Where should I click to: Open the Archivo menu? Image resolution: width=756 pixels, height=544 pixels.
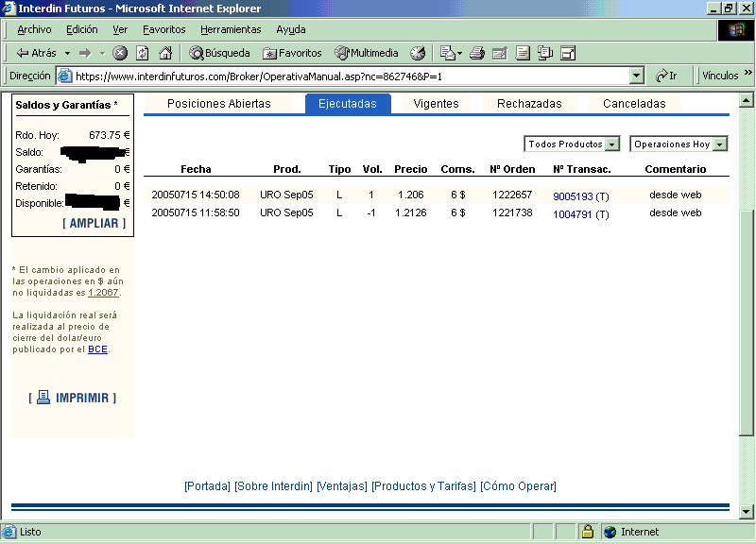[x=34, y=30]
